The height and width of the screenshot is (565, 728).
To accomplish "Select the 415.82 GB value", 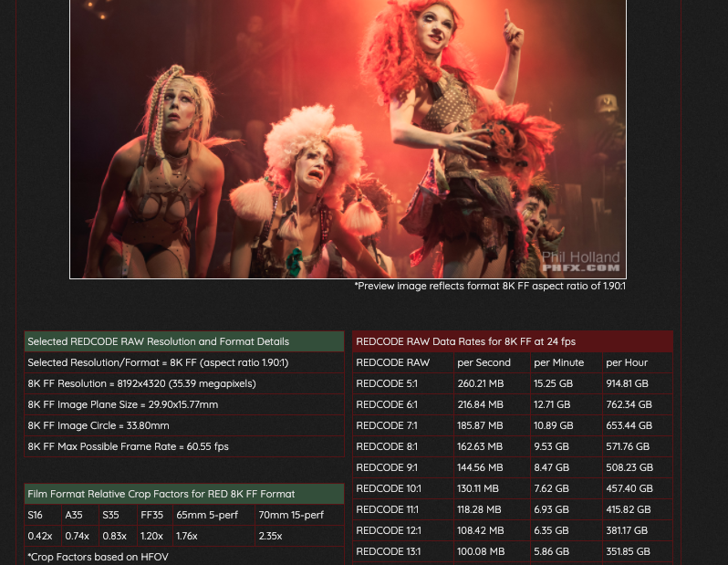I will tap(638, 509).
